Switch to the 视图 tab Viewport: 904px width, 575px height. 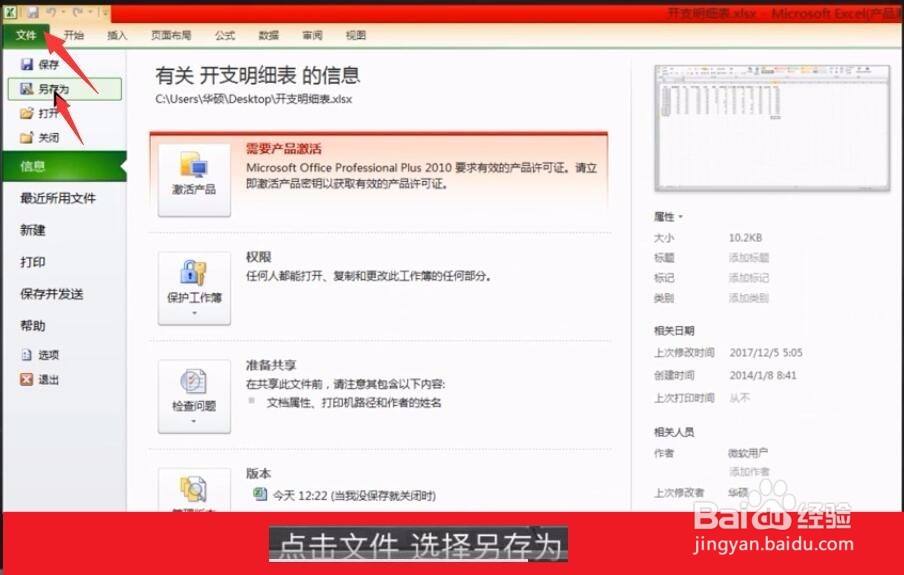click(356, 35)
